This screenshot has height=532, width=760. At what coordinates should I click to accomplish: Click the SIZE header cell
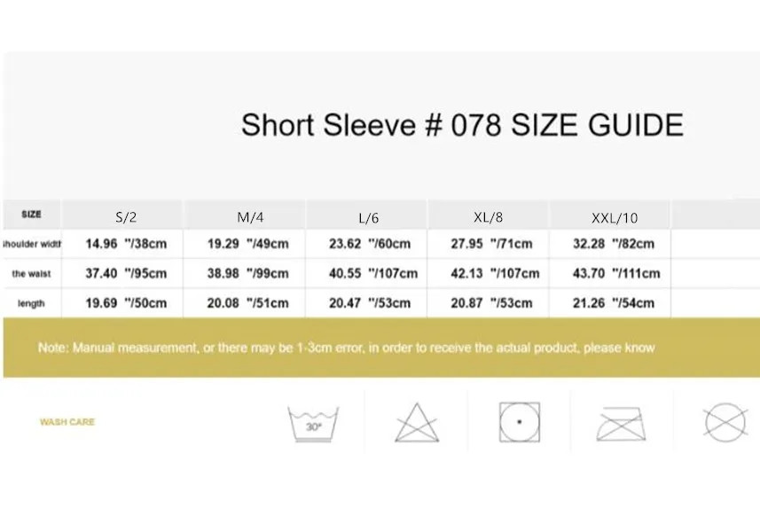coord(31,215)
